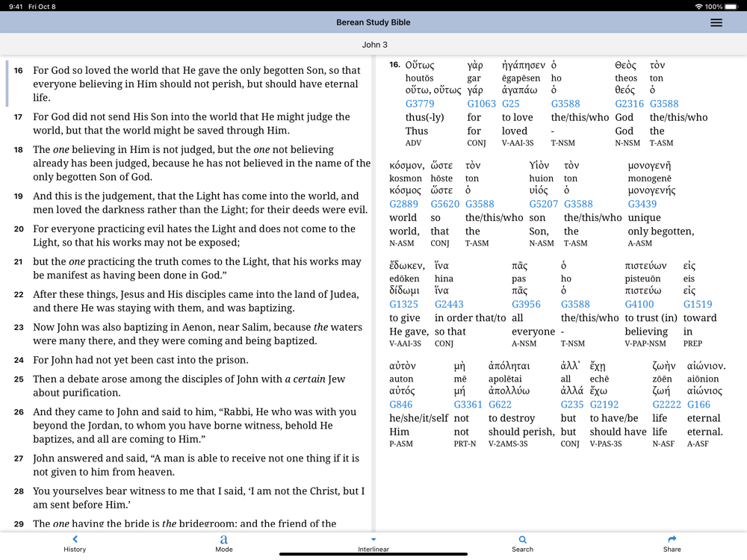747x560 pixels.
Task: Select verse 21 'practicing the truth'
Action: [196, 268]
